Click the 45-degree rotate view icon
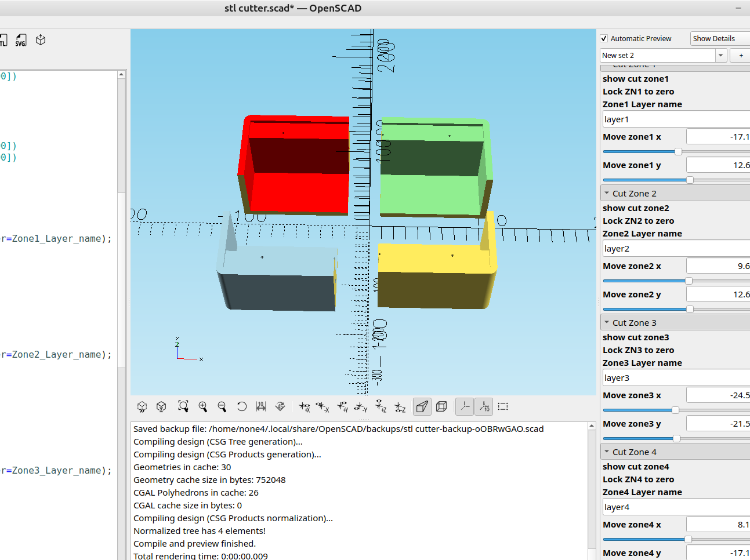Screen dimensions: 750x560 (280, 406)
